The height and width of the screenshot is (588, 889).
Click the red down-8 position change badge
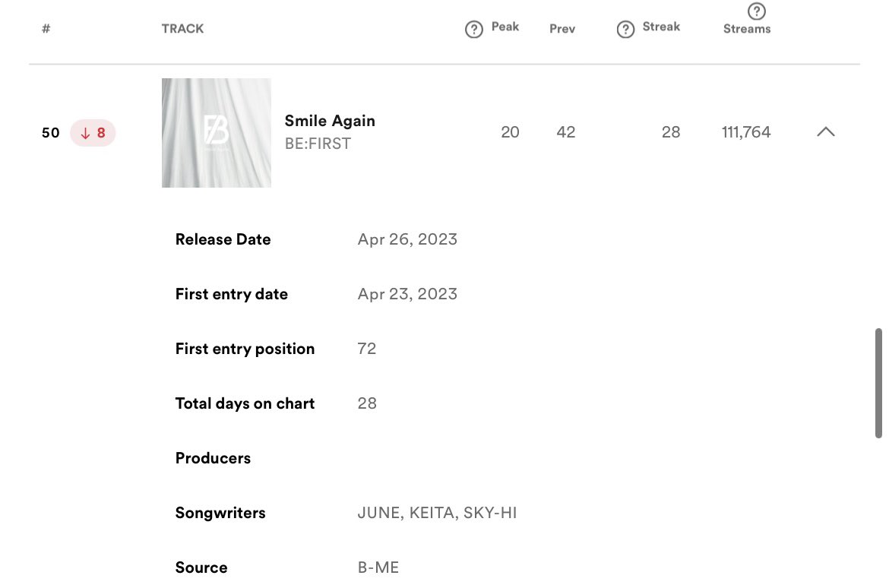pyautogui.click(x=93, y=133)
